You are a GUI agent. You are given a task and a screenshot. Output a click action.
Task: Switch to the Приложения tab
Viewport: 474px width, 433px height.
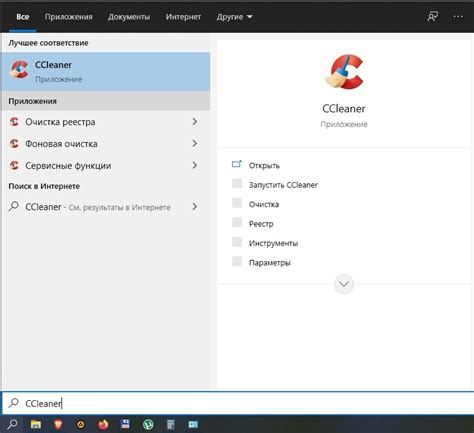(x=69, y=17)
